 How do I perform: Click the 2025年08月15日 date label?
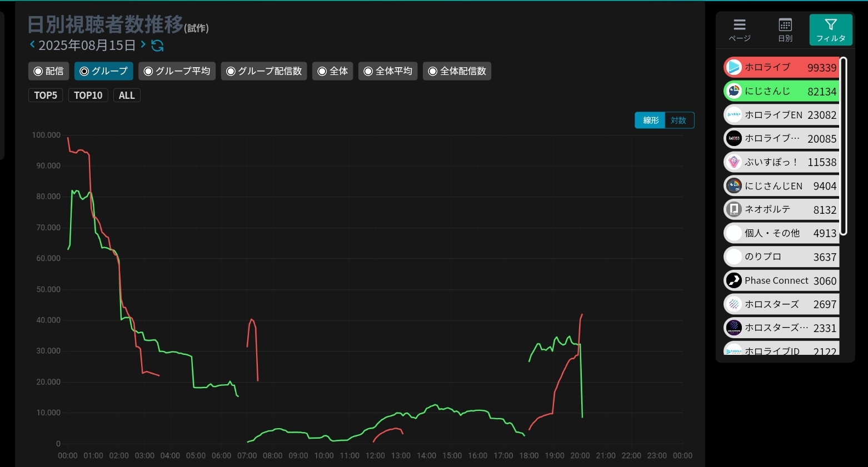tap(87, 46)
